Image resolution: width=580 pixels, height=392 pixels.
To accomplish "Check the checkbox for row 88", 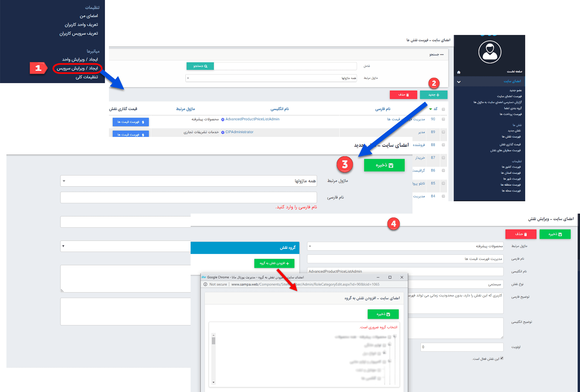I will tap(443, 145).
